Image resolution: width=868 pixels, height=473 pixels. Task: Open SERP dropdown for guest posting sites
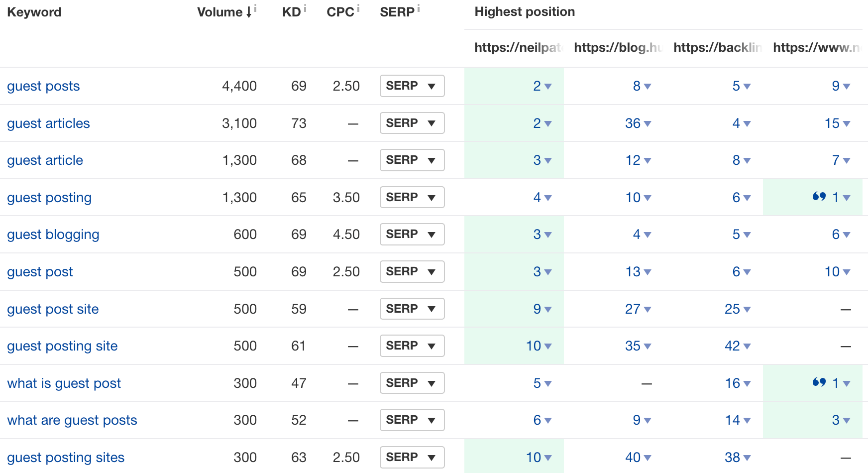click(x=412, y=457)
